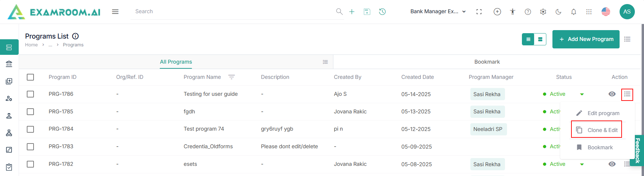Image resolution: width=644 pixels, height=176 pixels.
Task: Click the history clock icon in top bar
Action: click(382, 12)
